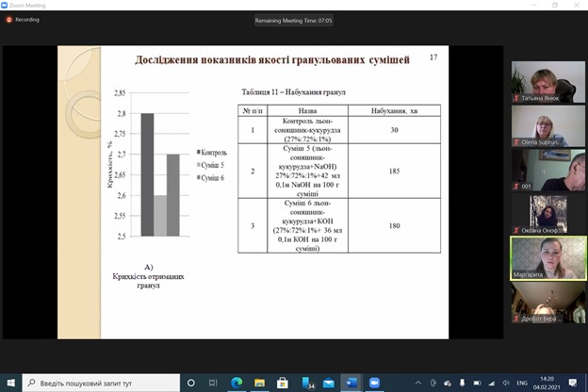
Task: Click table value 180
Action: coord(394,226)
